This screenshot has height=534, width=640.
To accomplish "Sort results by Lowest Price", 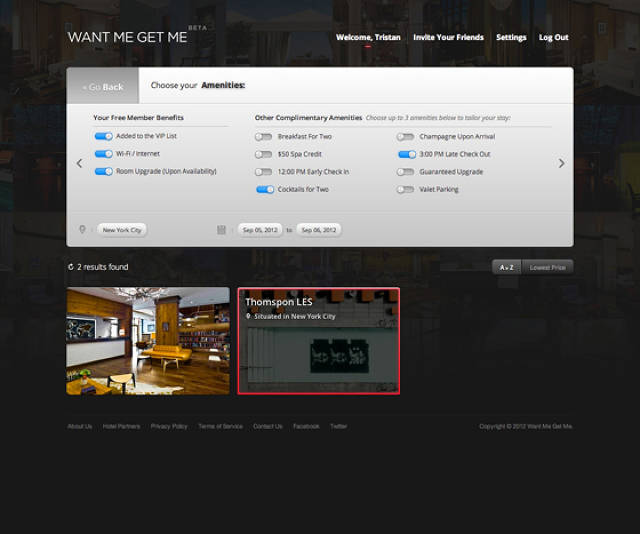I will 547,267.
